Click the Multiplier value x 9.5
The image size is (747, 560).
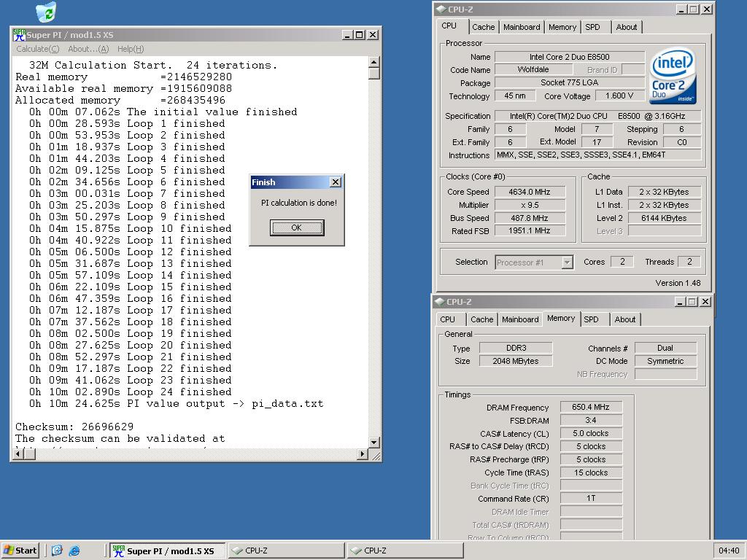[x=530, y=205]
